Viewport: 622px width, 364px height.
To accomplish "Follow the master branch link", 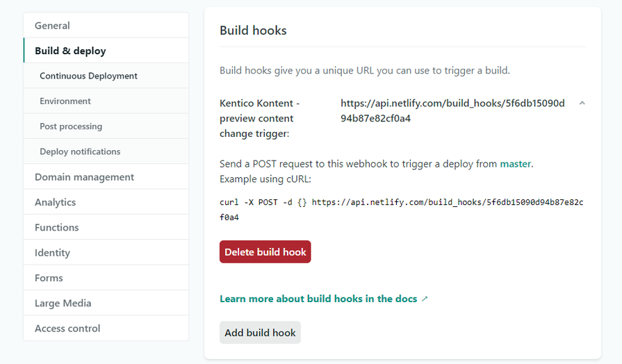I will (x=515, y=164).
